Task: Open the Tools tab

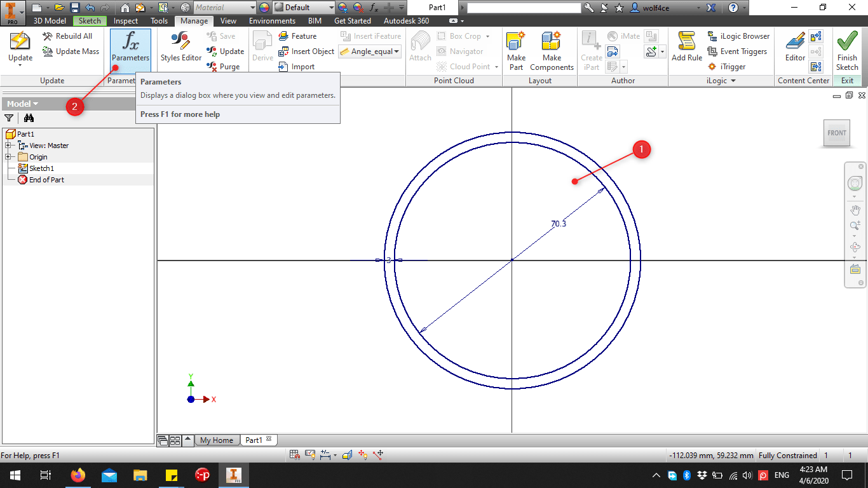Action: pyautogui.click(x=159, y=21)
